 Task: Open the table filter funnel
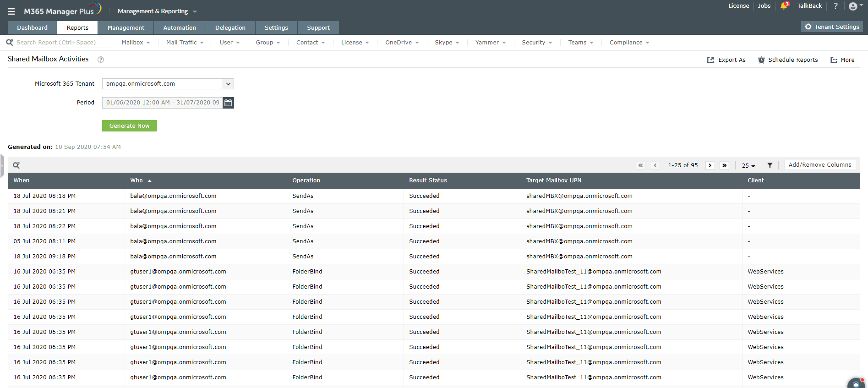point(770,165)
